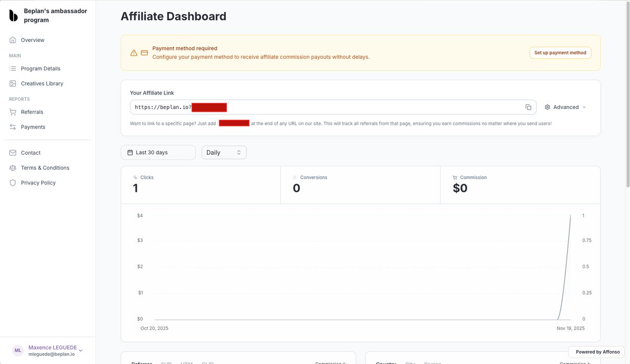The width and height of the screenshot is (630, 364).
Task: Click the Contact envelope icon
Action: click(x=12, y=152)
